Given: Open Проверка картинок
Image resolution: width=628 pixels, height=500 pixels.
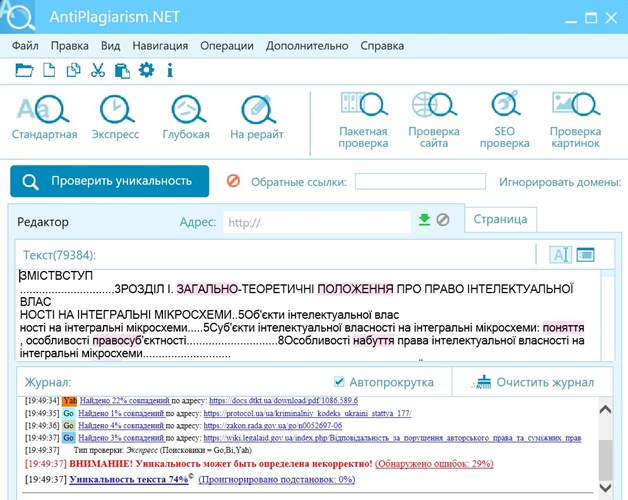Looking at the screenshot, I should [x=576, y=120].
